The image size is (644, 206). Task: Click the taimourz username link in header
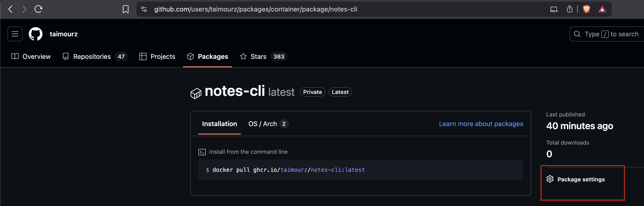point(64,34)
